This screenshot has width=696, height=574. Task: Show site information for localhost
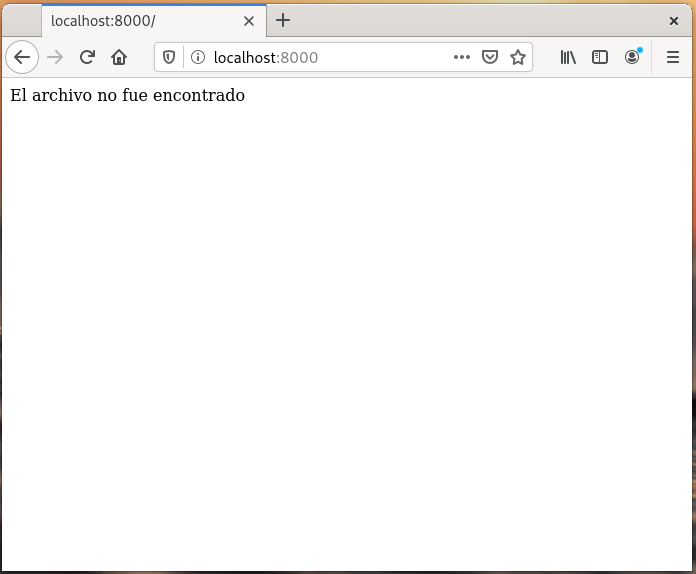click(x=197, y=57)
